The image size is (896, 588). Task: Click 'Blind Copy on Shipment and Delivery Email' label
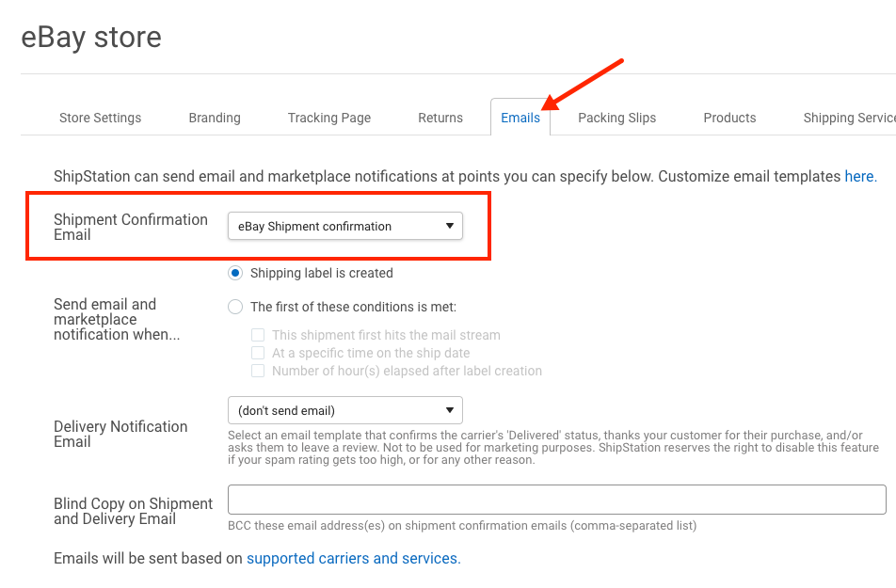(x=133, y=511)
